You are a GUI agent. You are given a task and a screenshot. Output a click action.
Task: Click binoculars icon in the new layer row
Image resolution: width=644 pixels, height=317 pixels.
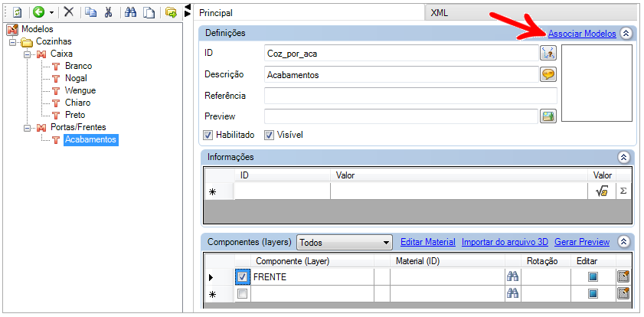[512, 293]
